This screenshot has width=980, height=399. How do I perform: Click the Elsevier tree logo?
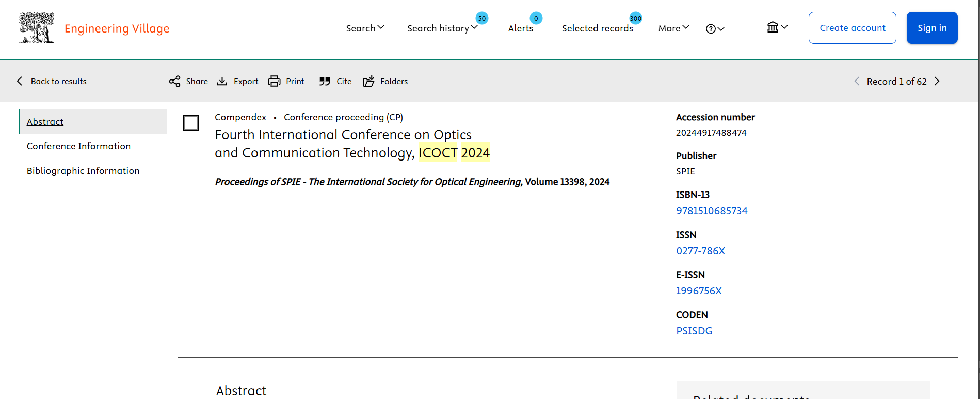pos(36,28)
